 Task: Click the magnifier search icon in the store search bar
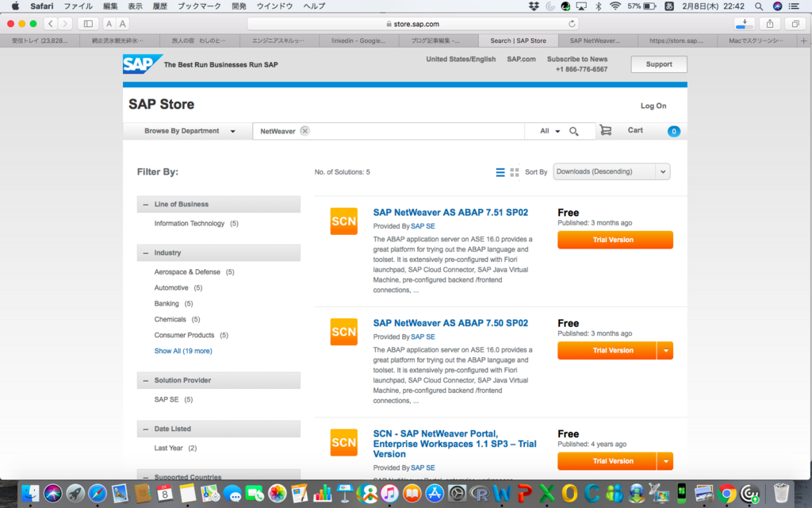[x=574, y=131]
